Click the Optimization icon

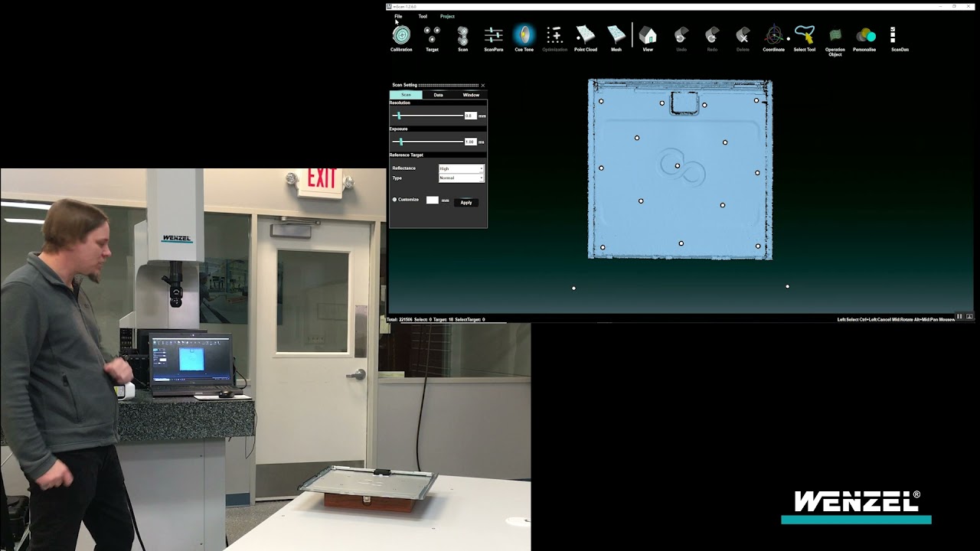(554, 35)
